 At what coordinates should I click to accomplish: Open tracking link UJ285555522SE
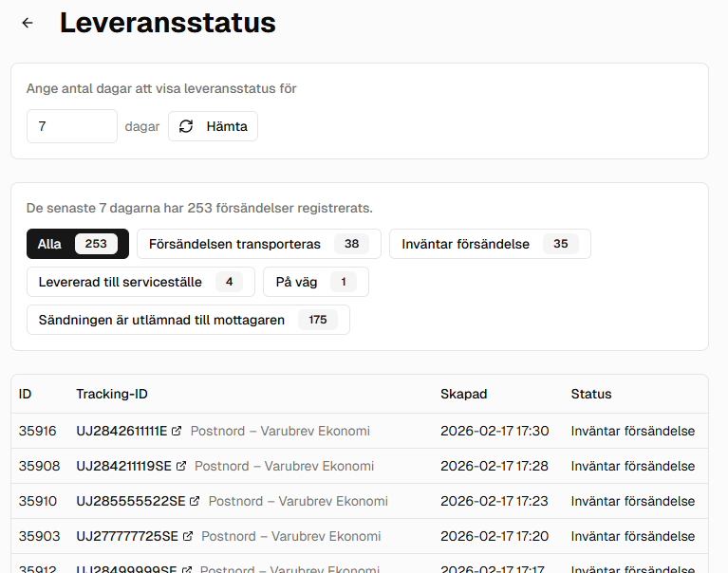click(131, 502)
